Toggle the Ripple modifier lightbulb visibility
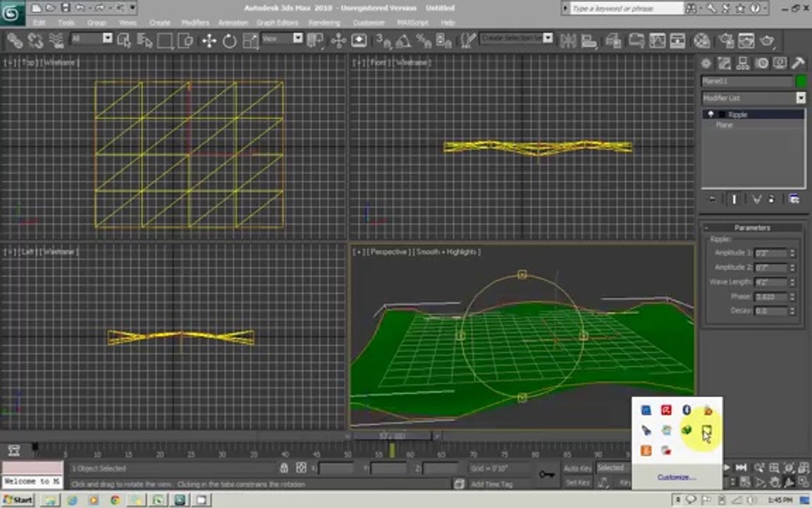 click(x=710, y=114)
